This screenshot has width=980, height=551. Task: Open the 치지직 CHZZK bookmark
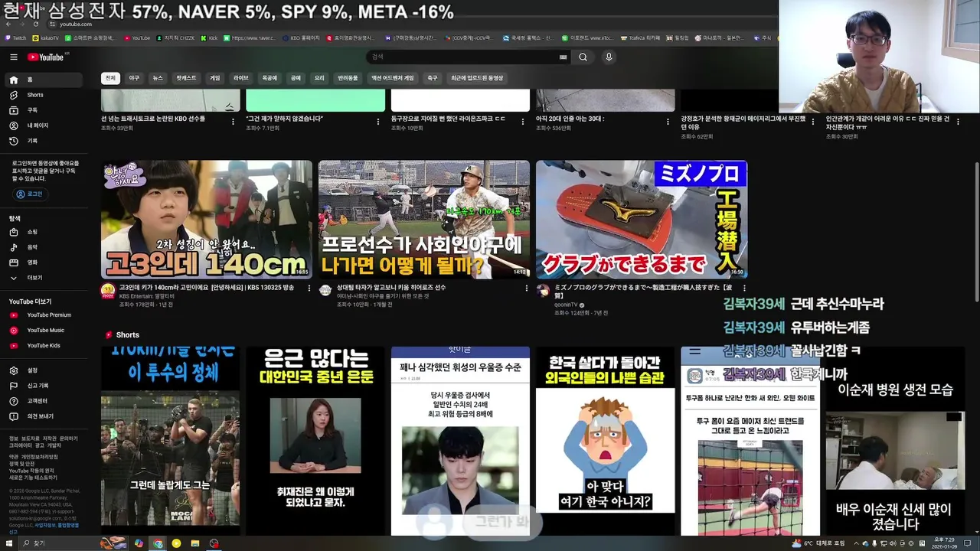coord(176,37)
